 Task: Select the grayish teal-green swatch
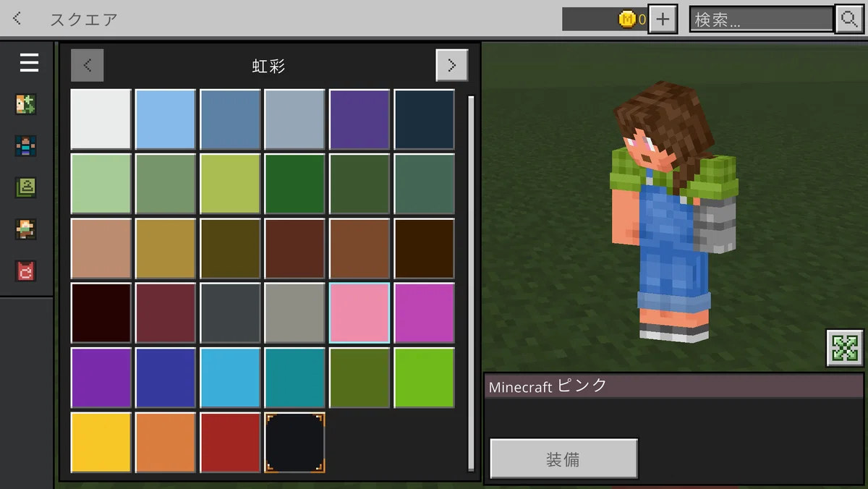(425, 184)
